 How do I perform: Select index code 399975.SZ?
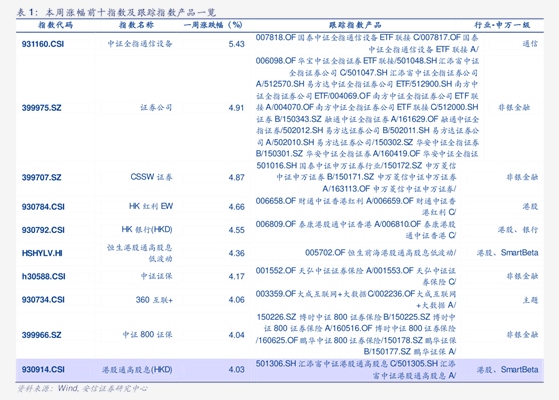tap(41, 108)
